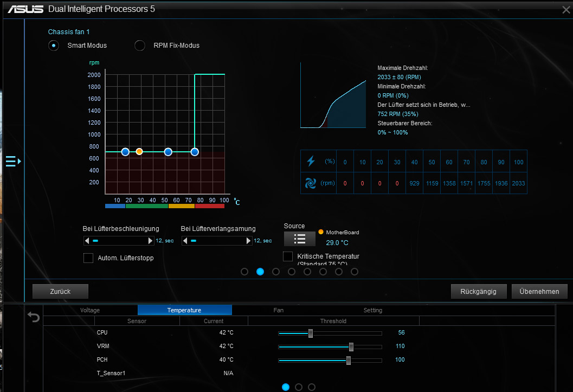The height and width of the screenshot is (392, 573).
Task: Select the fifth fan page dot
Action: click(307, 272)
